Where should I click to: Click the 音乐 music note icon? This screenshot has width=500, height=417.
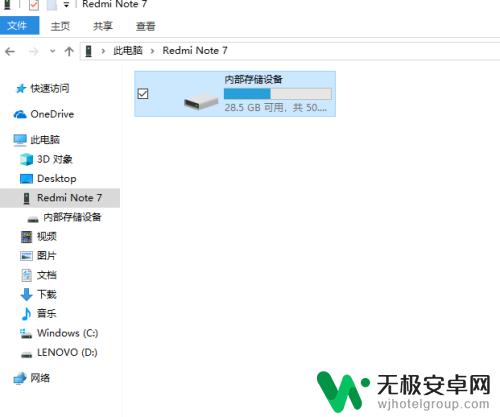26,314
